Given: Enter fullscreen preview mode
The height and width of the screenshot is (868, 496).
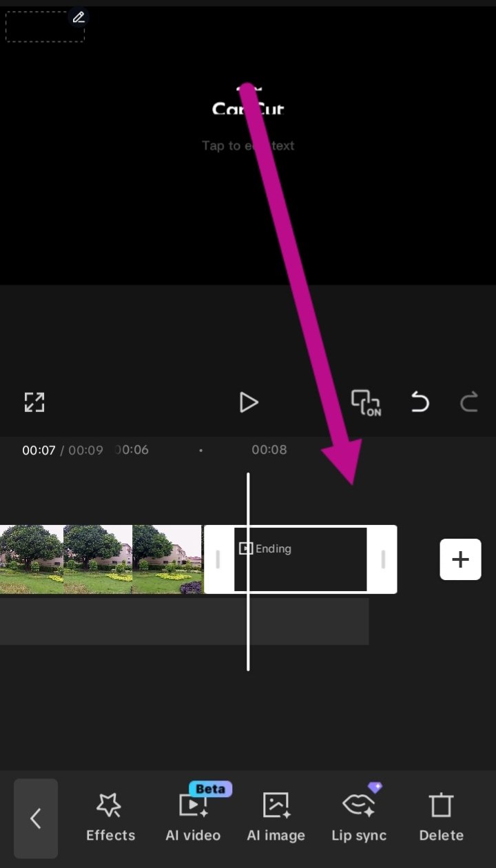Looking at the screenshot, I should (34, 402).
